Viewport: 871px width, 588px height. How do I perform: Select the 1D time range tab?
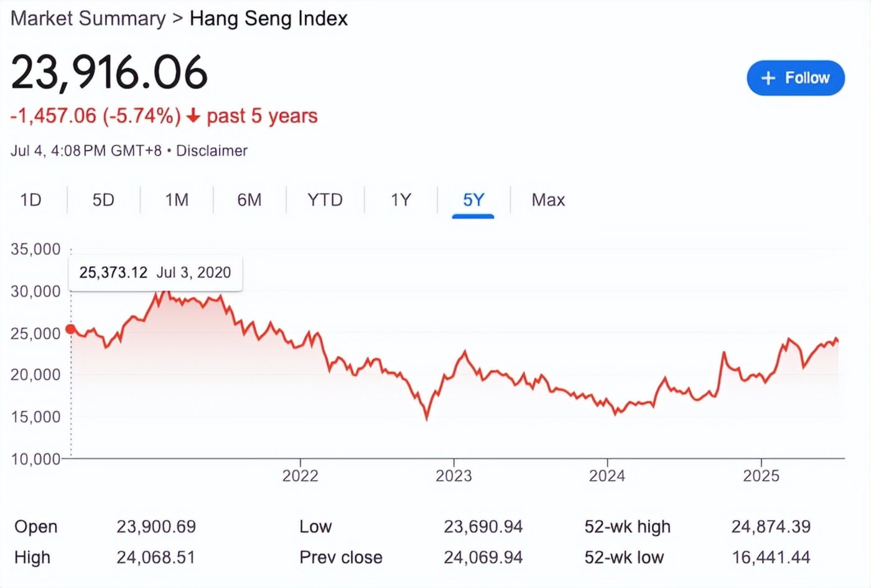(x=30, y=200)
